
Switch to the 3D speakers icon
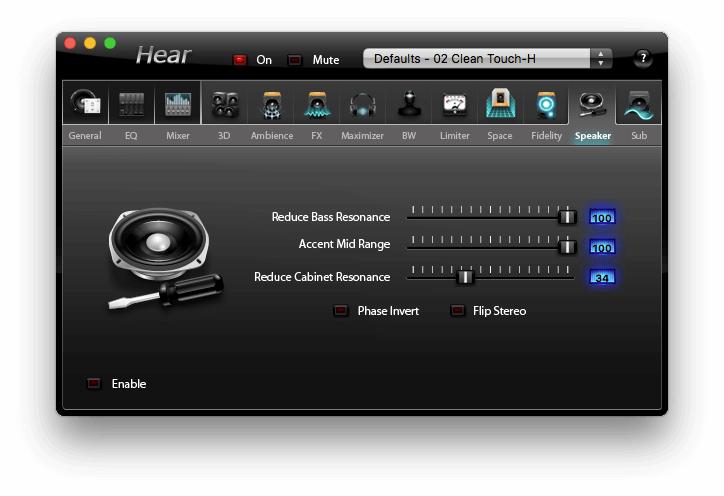pyautogui.click(x=224, y=104)
